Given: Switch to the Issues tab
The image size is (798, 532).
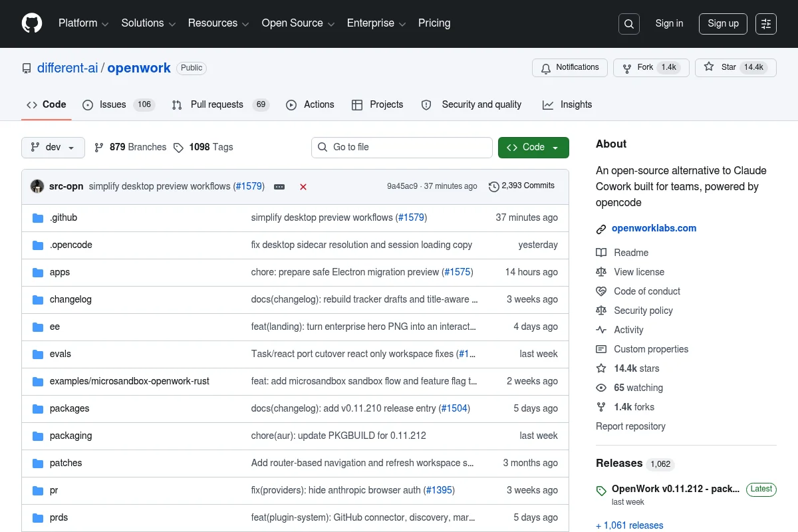Looking at the screenshot, I should (x=118, y=104).
